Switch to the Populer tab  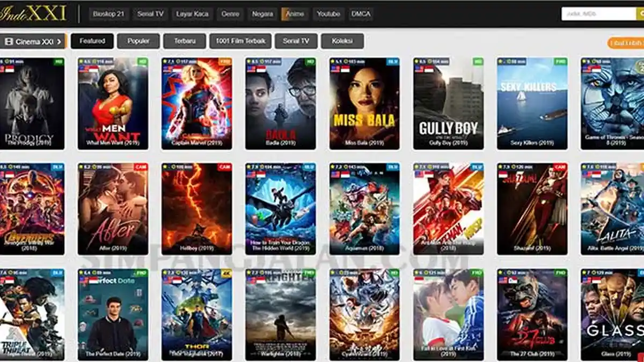138,41
